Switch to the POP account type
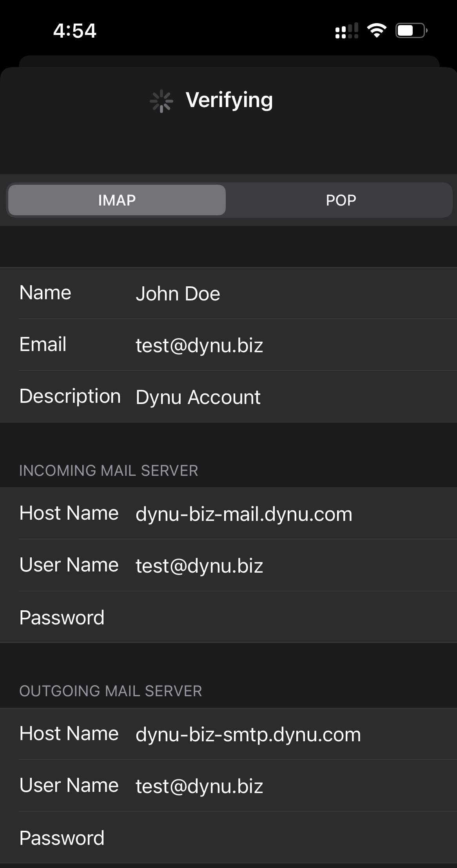This screenshot has height=868, width=457. click(341, 200)
